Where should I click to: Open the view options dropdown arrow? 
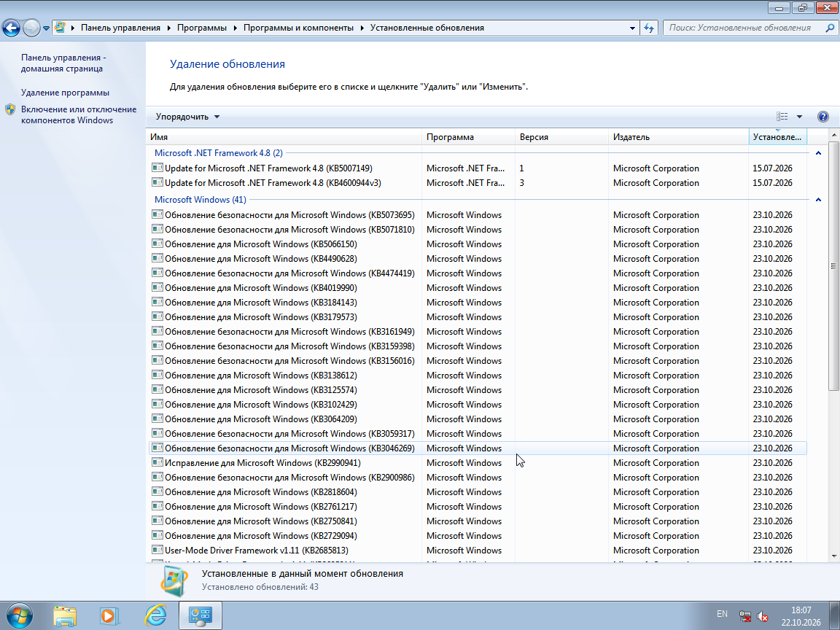point(799,117)
